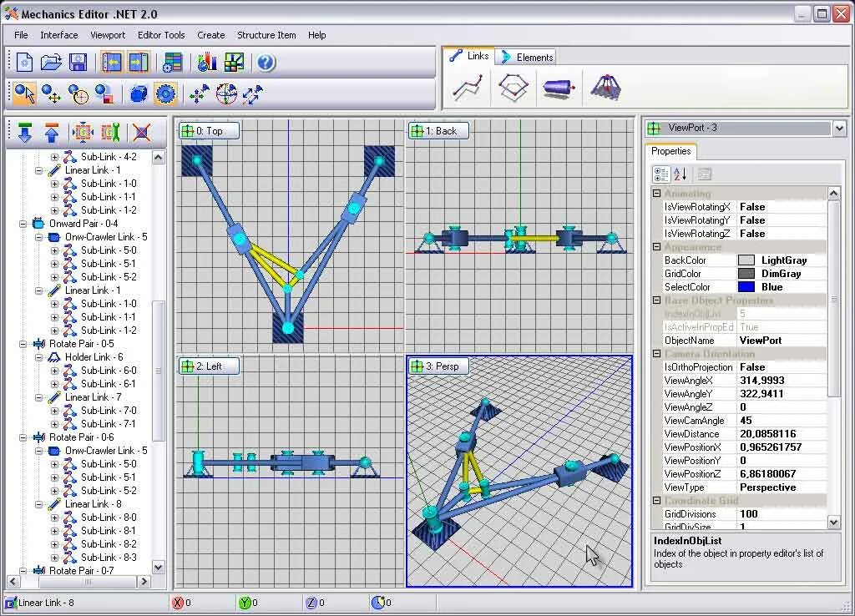Image resolution: width=855 pixels, height=616 pixels.
Task: Click the Save floppy disk icon
Action: [78, 62]
